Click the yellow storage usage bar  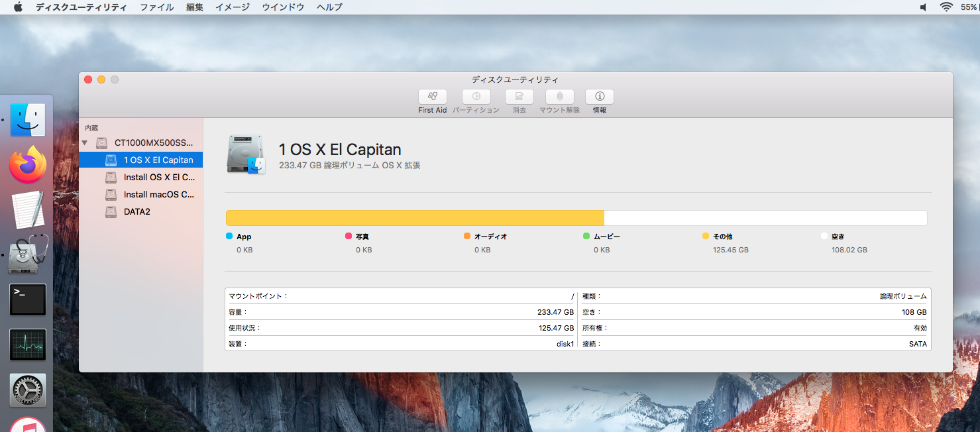[415, 218]
